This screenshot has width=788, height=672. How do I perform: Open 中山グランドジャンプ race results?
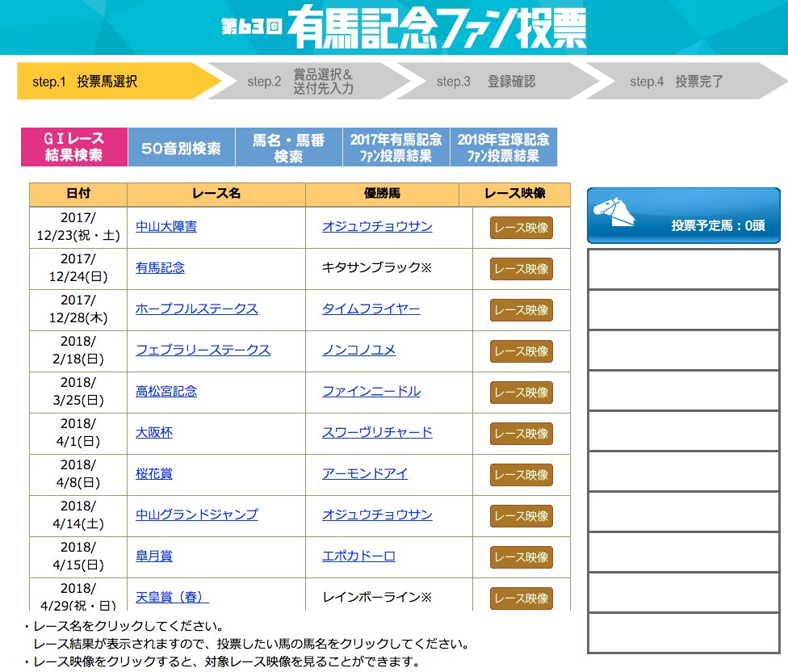pos(197,515)
